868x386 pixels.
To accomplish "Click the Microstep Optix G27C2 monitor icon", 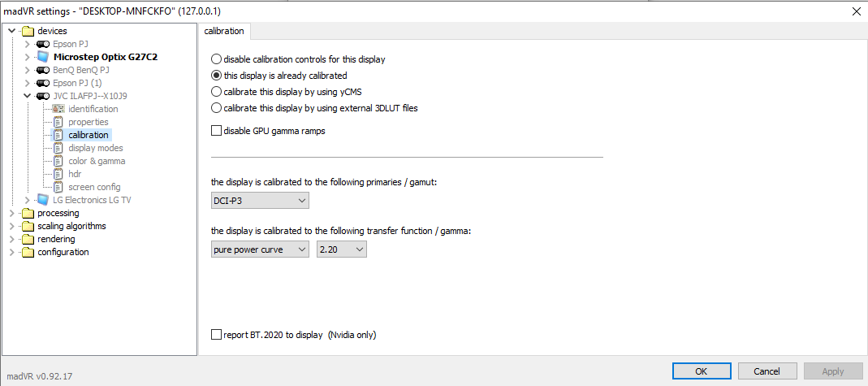I will (x=42, y=57).
